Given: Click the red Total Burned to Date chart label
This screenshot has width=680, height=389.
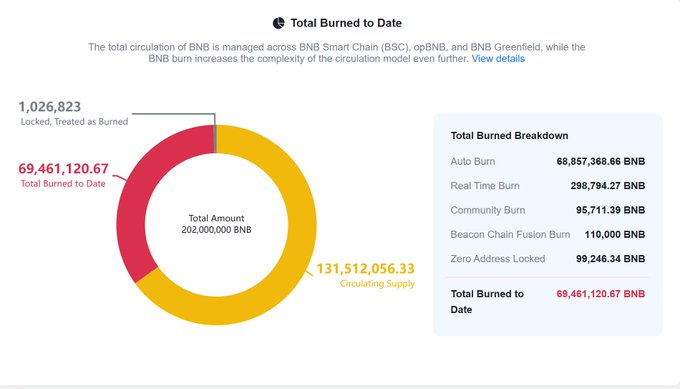Looking at the screenshot, I should [63, 183].
